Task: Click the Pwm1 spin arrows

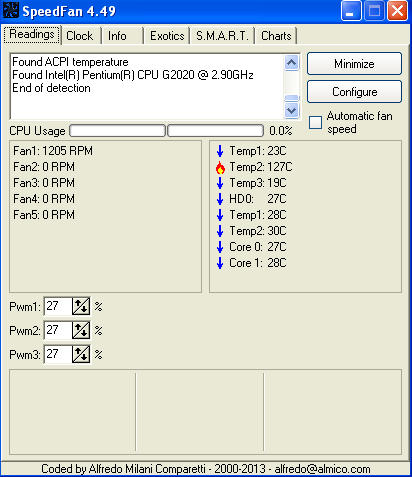Action: [81, 306]
